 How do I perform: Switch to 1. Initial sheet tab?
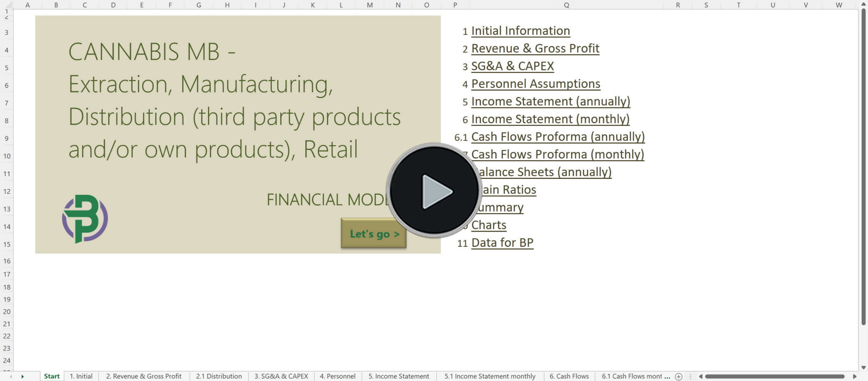81,376
